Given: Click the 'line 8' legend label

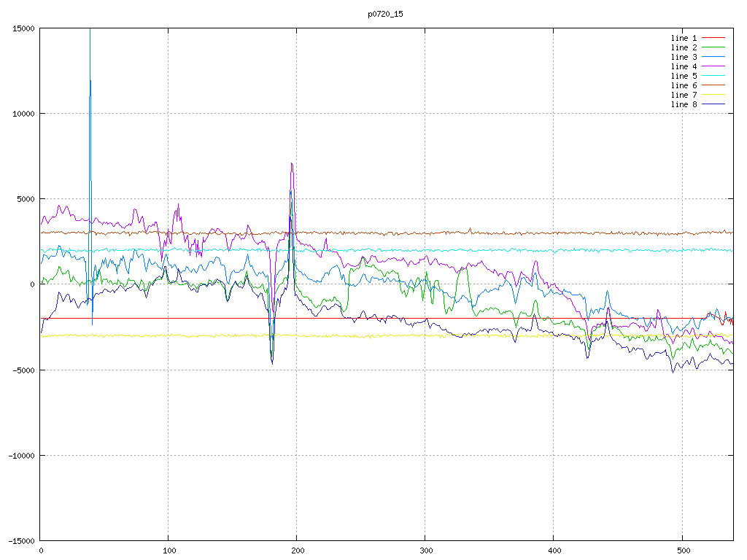Looking at the screenshot, I should point(684,104).
